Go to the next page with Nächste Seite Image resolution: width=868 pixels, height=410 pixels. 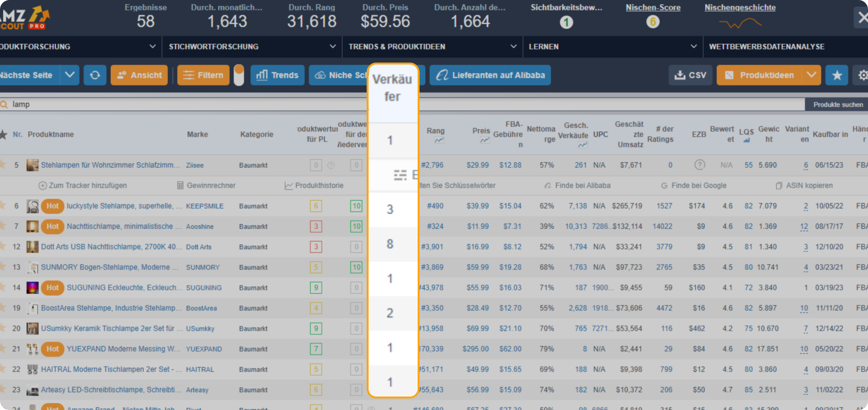[30, 75]
